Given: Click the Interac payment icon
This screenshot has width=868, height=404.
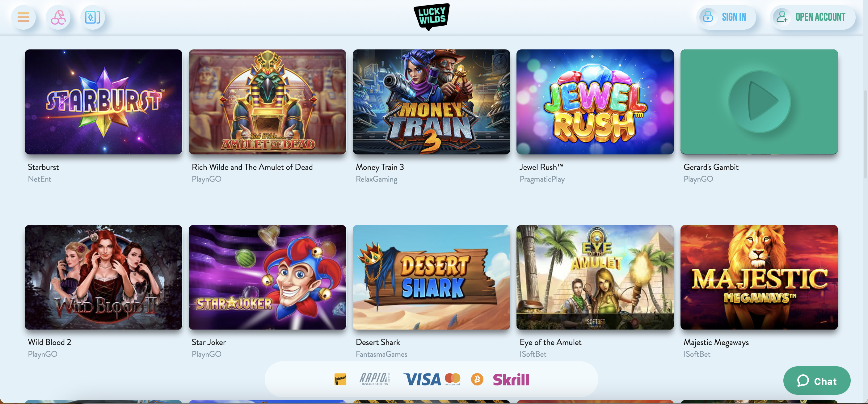Looking at the screenshot, I should (x=340, y=379).
